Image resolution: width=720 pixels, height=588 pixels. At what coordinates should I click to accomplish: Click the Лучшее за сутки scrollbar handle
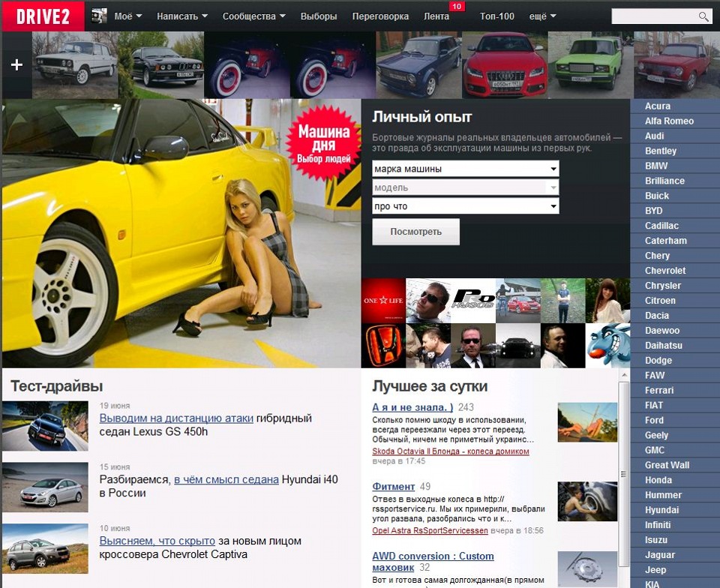coord(623,474)
